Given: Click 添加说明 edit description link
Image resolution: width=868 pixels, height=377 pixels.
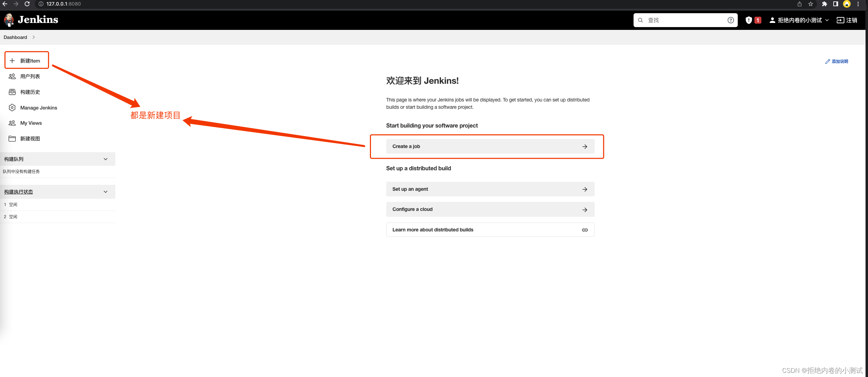Looking at the screenshot, I should coord(837,61).
